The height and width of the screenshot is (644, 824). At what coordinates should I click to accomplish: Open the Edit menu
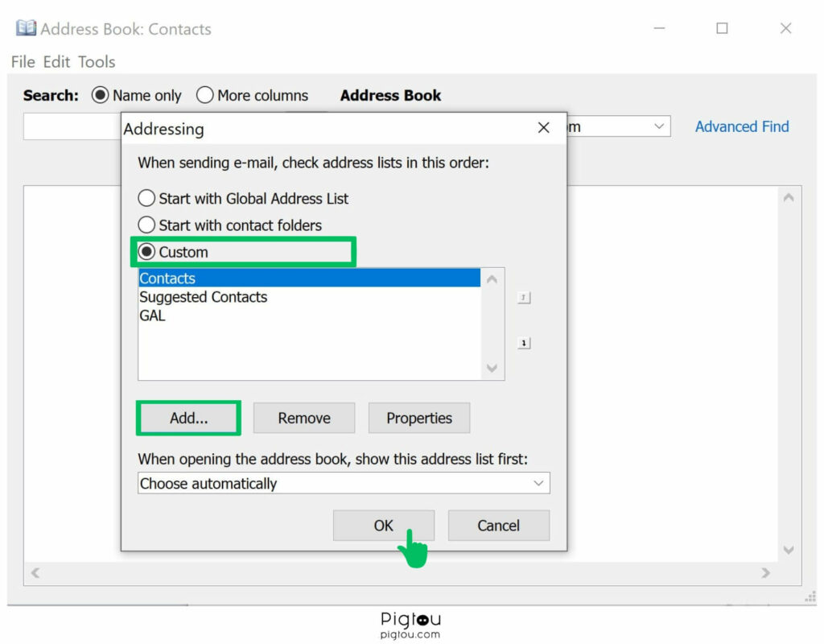(56, 62)
